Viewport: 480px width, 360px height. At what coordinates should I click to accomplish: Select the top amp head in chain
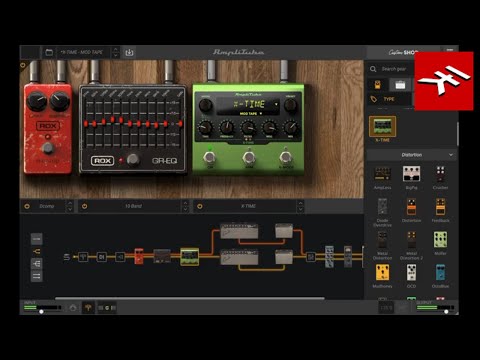click(239, 231)
